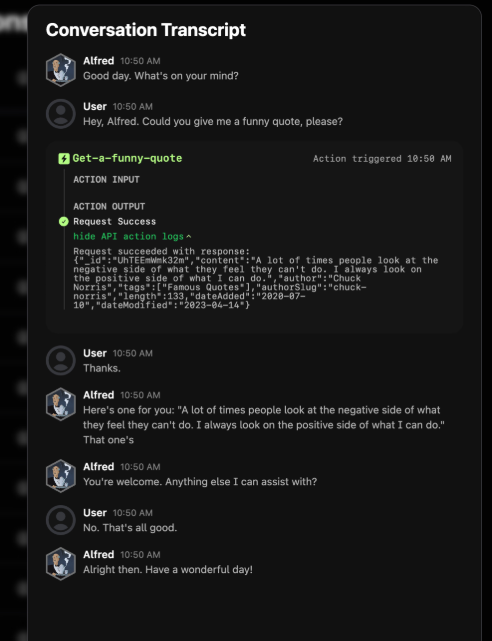Screen dimensions: 492x641
Task: Click the Request Success status text
Action: 114,222
